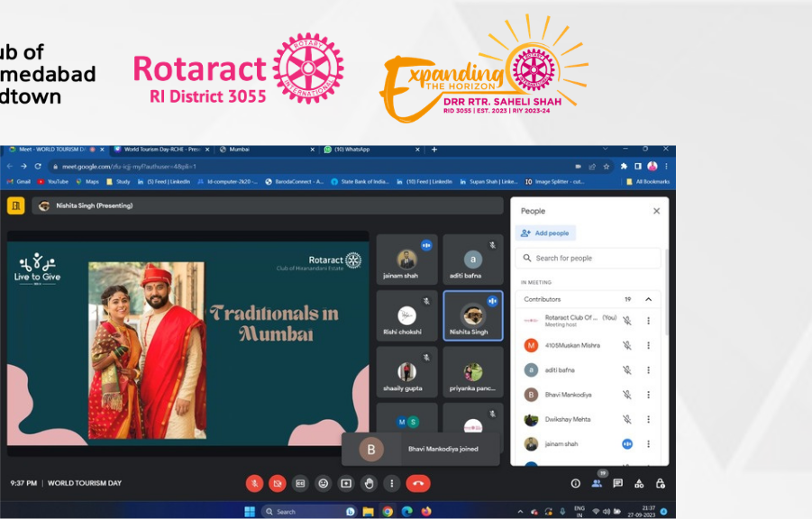The image size is (812, 519).
Task: Open options for aditi bafna row
Action: (648, 369)
